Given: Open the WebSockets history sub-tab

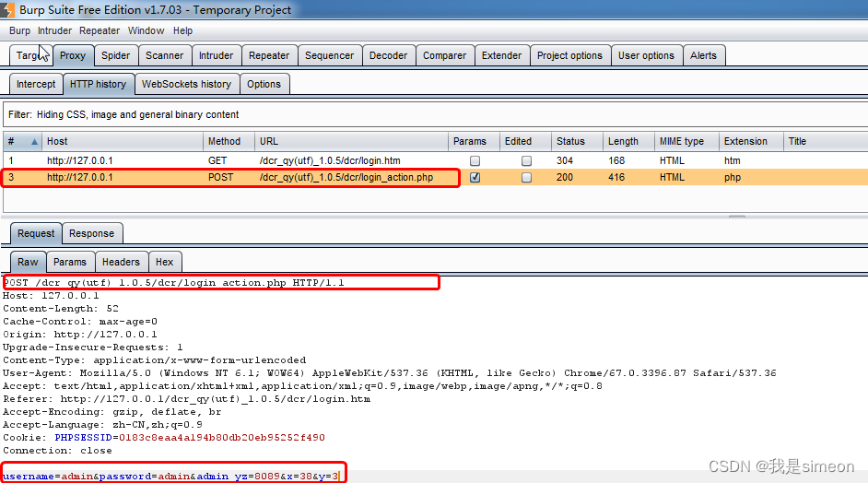Looking at the screenshot, I should pos(186,84).
